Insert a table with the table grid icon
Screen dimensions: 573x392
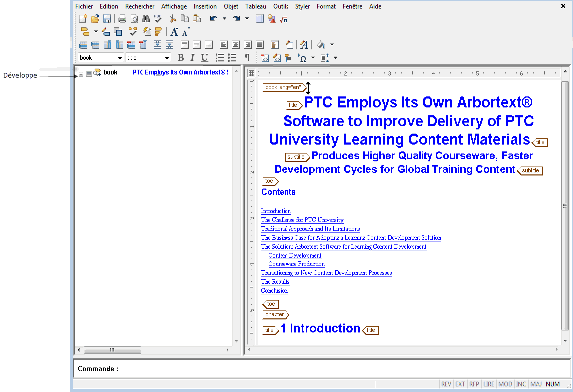pyautogui.click(x=260, y=18)
